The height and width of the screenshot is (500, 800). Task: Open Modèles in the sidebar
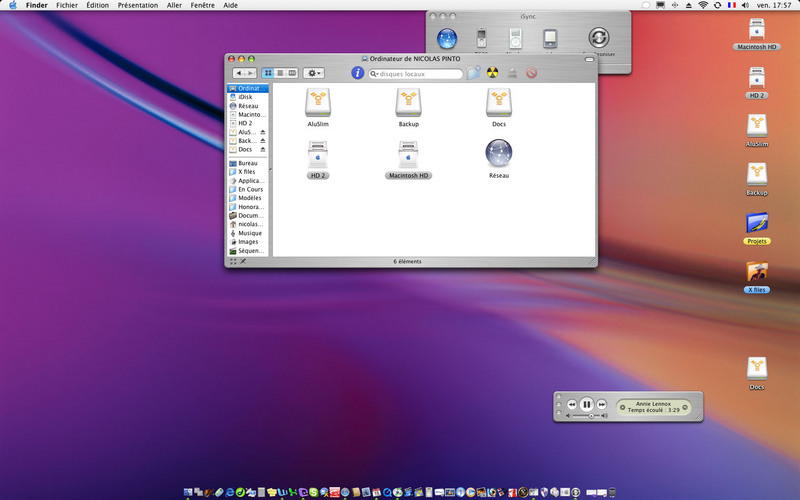click(247, 198)
